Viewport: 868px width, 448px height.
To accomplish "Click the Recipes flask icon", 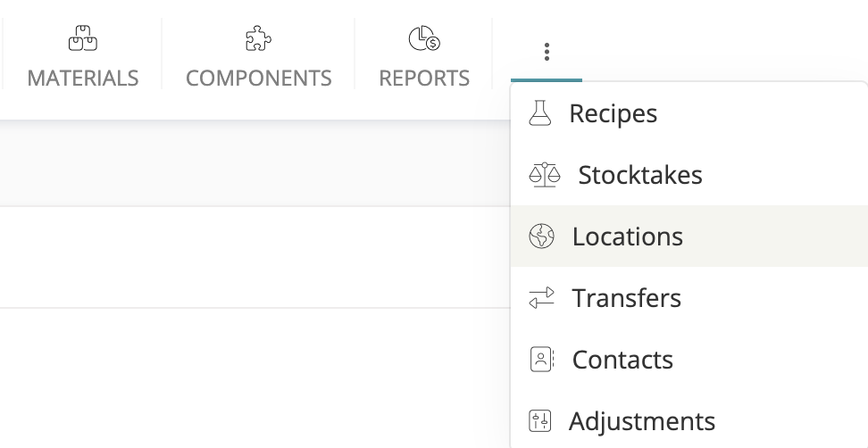I will coord(540,113).
